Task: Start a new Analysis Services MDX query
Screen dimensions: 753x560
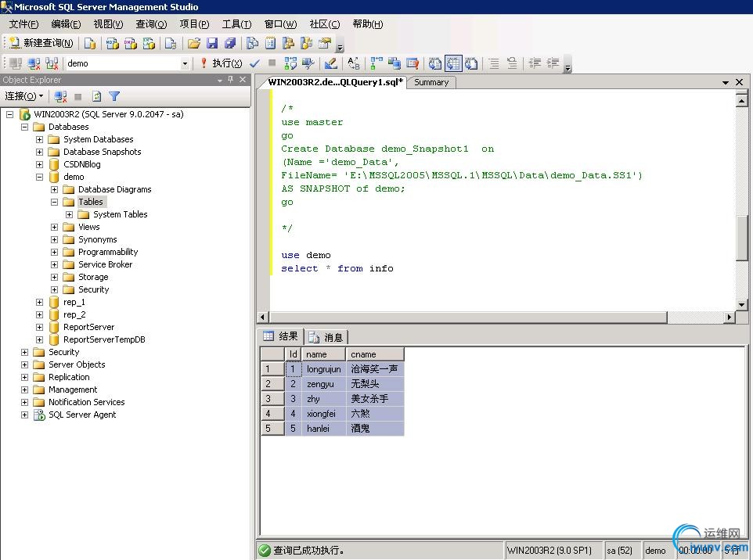Action: click(113, 43)
